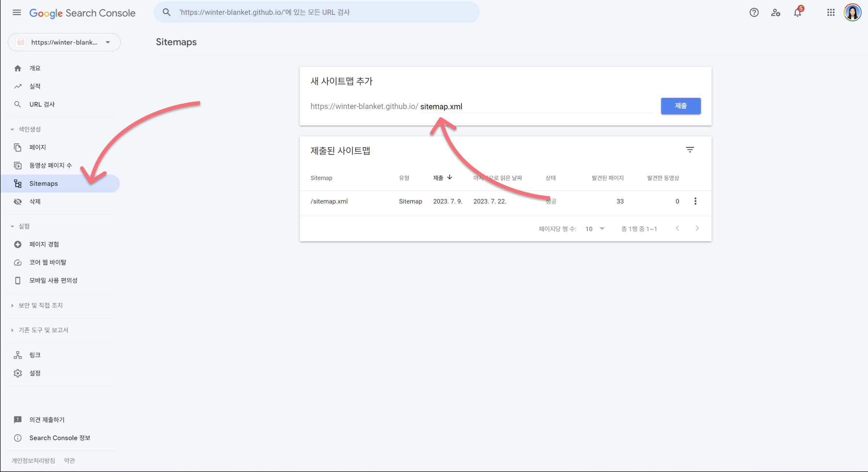Click the Page Experience icon in sidebar

point(18,244)
